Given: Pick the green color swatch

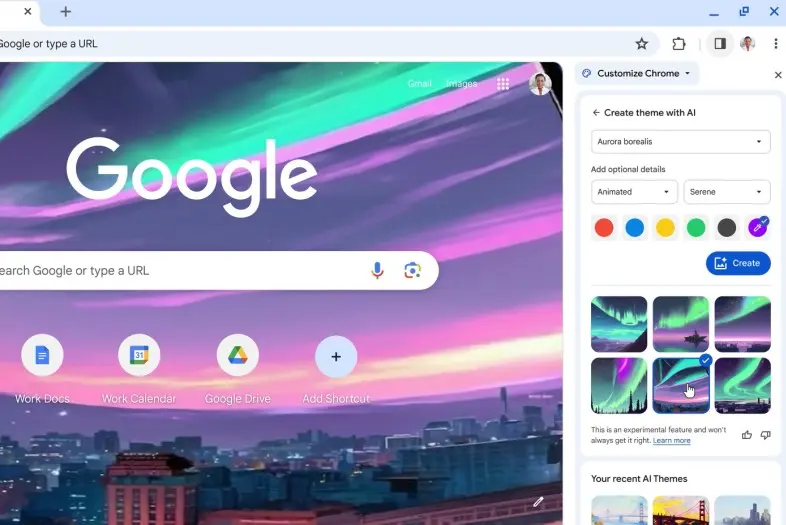Looking at the screenshot, I should [x=696, y=228].
